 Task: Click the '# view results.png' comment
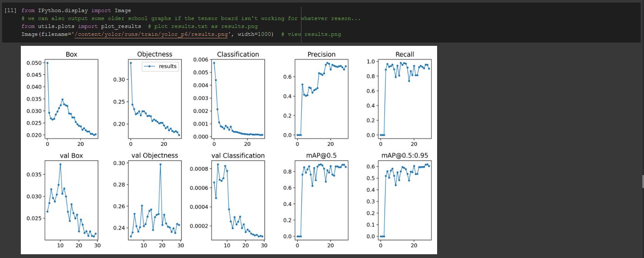click(x=311, y=34)
